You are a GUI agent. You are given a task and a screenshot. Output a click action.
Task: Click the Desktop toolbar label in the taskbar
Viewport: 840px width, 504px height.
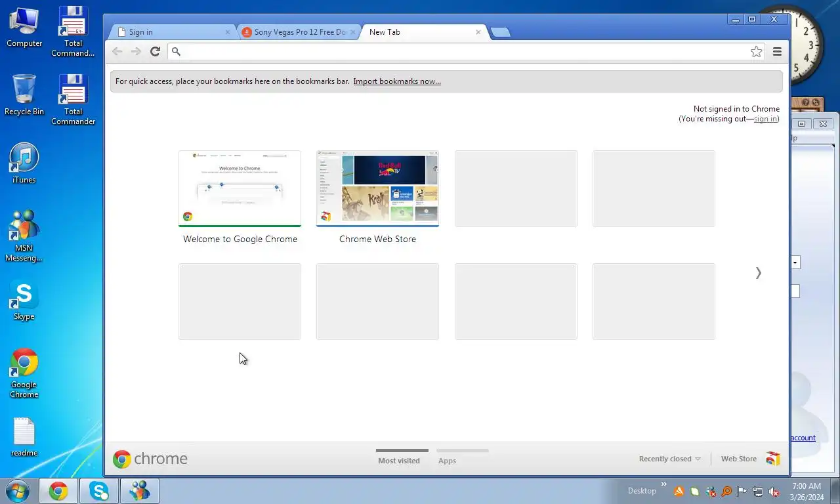coord(642,491)
